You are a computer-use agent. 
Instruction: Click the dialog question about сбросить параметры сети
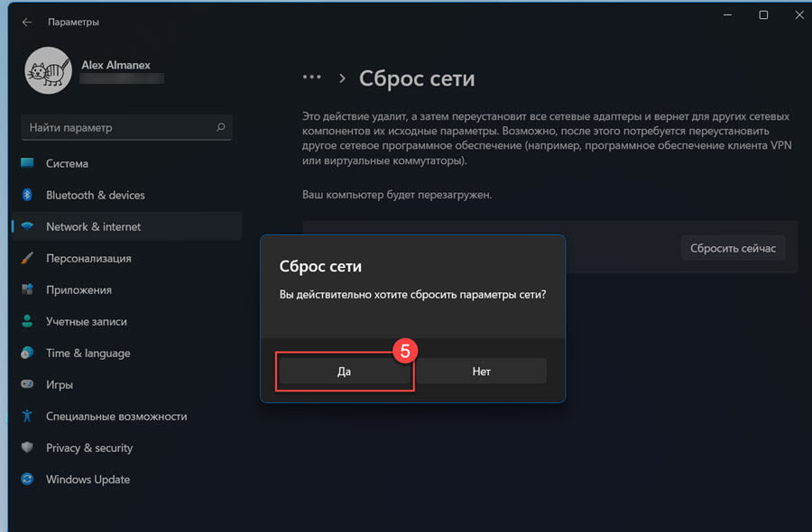412,295
